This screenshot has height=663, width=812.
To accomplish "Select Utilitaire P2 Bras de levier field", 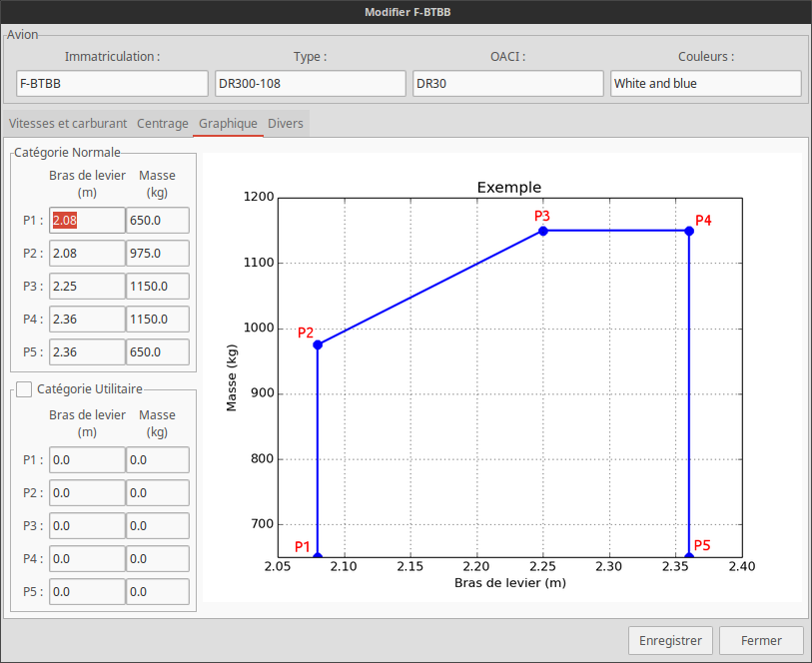I will click(87, 492).
